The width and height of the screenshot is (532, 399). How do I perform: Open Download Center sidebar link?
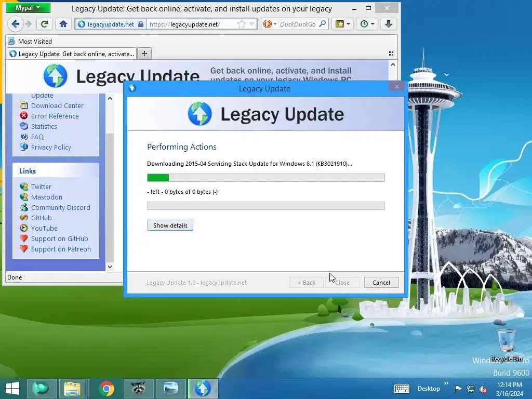coord(57,105)
